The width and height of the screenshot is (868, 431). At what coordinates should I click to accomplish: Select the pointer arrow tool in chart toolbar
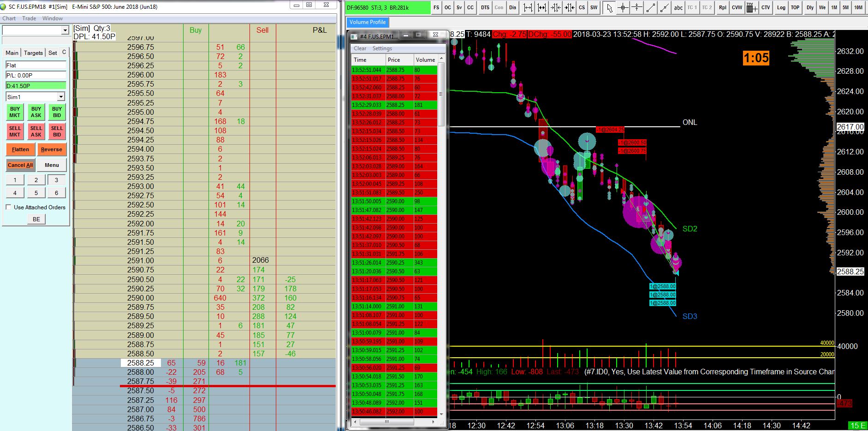coord(610,7)
